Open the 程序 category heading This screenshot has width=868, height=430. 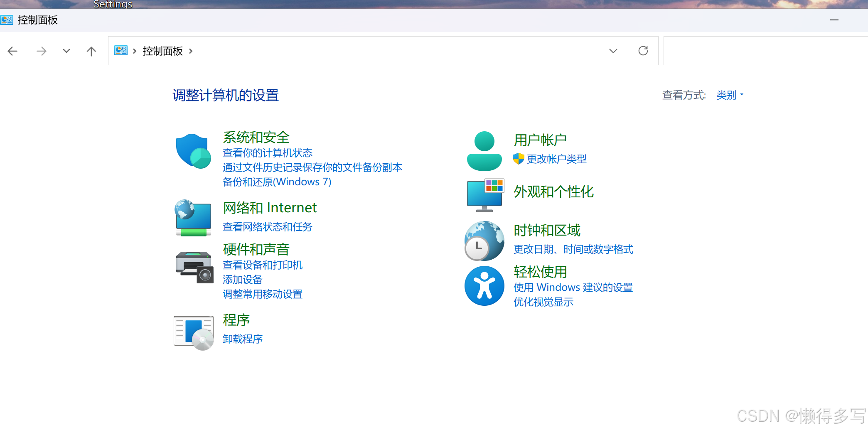pos(236,320)
